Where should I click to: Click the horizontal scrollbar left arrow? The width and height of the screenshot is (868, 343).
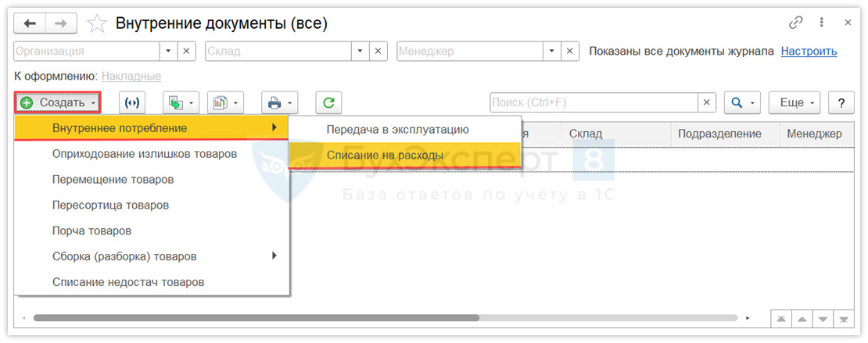(x=23, y=318)
